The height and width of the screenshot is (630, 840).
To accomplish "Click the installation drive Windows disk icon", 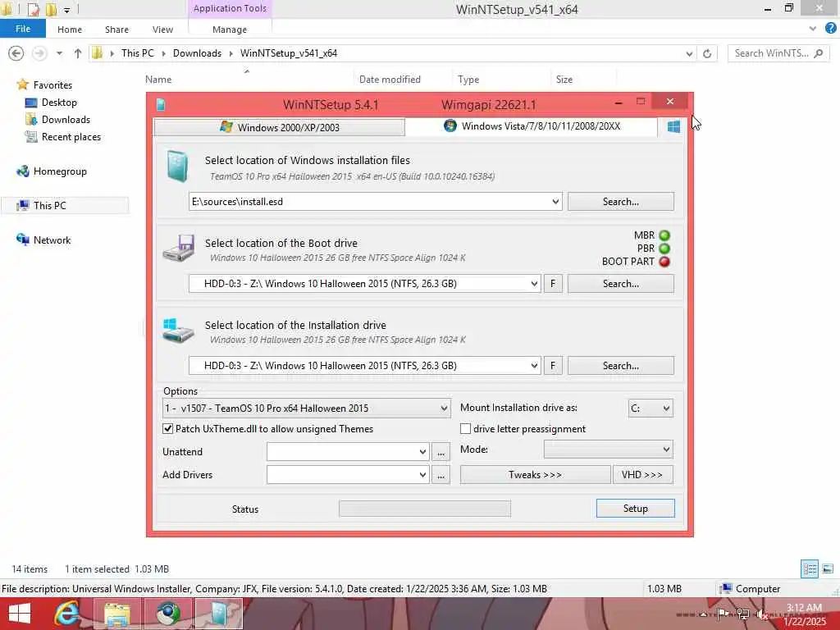I will coord(178,331).
